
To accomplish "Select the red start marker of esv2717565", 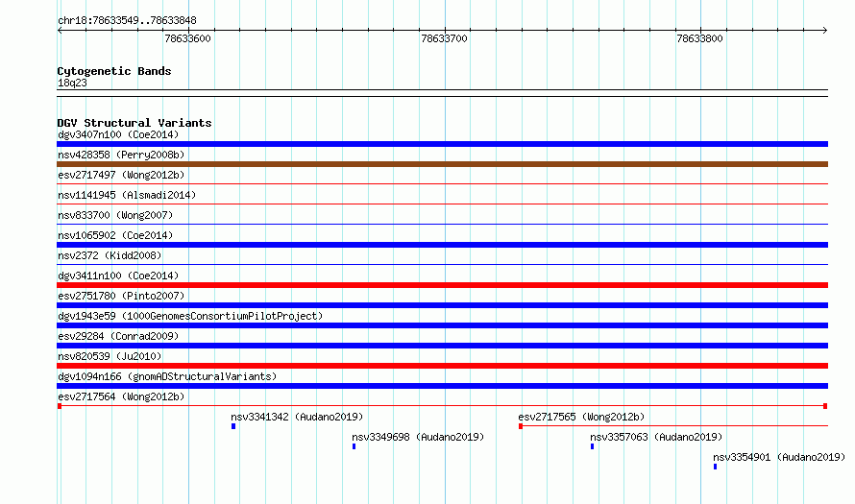I will tap(521, 426).
